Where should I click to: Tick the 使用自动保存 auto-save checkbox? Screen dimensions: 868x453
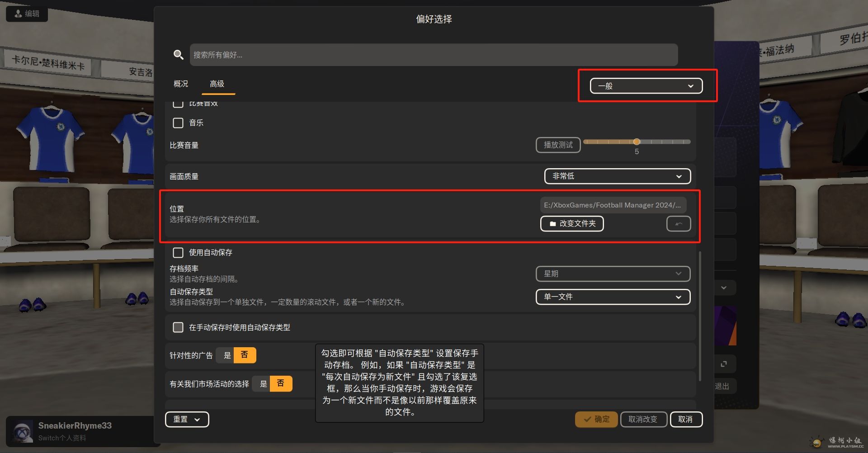pyautogui.click(x=178, y=252)
